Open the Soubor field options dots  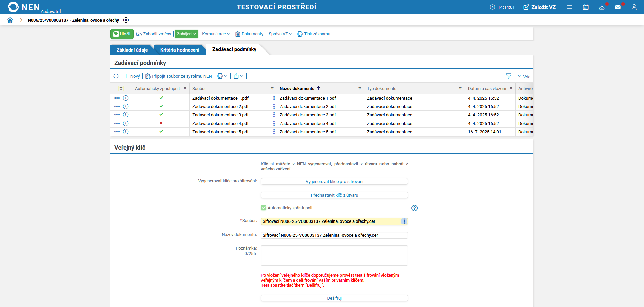[x=404, y=221]
